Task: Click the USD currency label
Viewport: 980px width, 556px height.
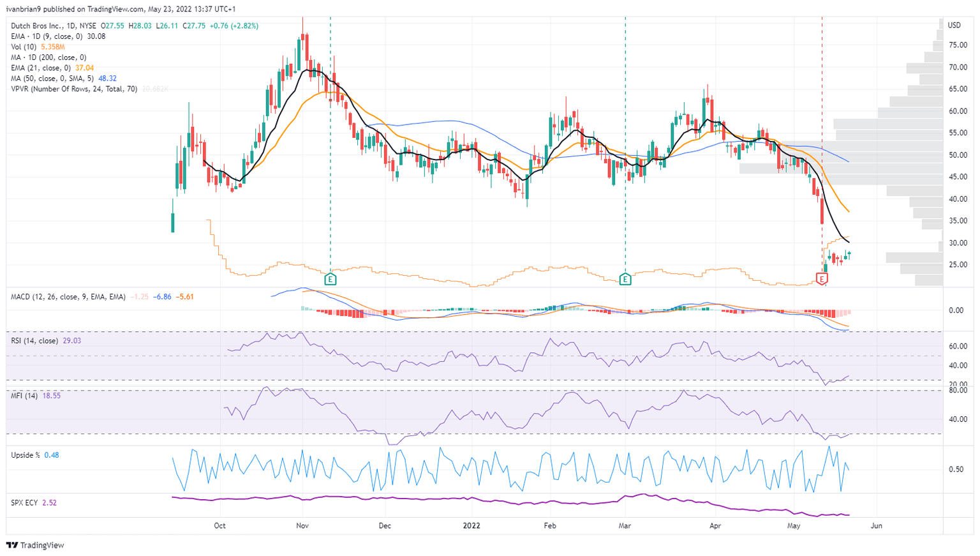Action: 954,26
